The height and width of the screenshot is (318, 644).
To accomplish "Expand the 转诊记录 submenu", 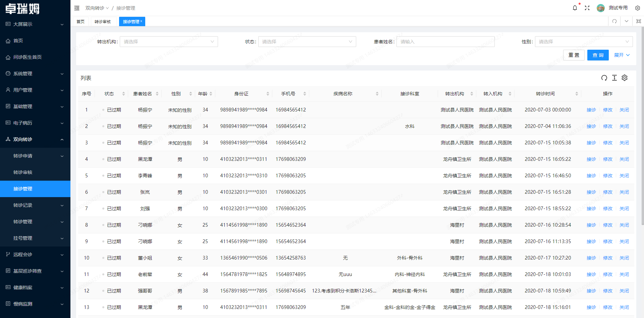I will [35, 205].
